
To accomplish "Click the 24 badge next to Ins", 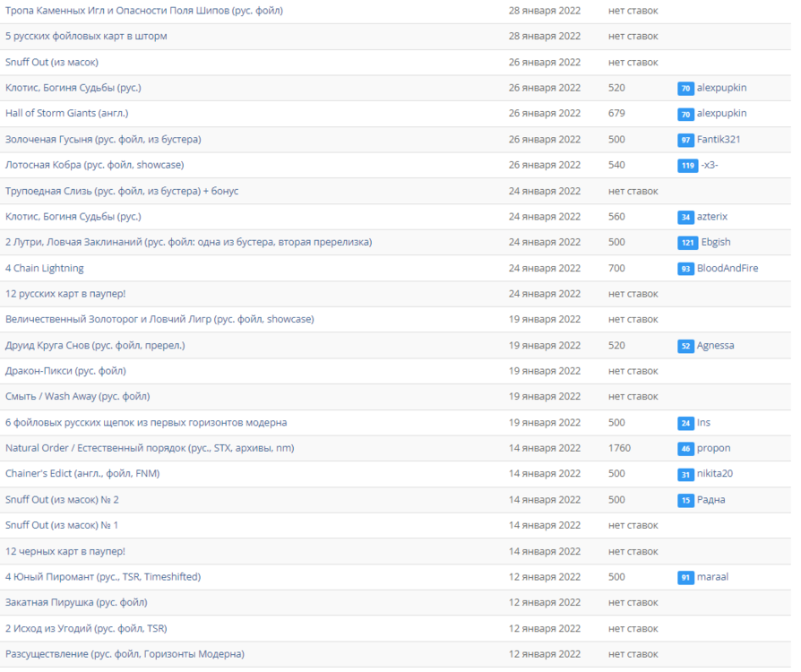I will click(x=685, y=422).
